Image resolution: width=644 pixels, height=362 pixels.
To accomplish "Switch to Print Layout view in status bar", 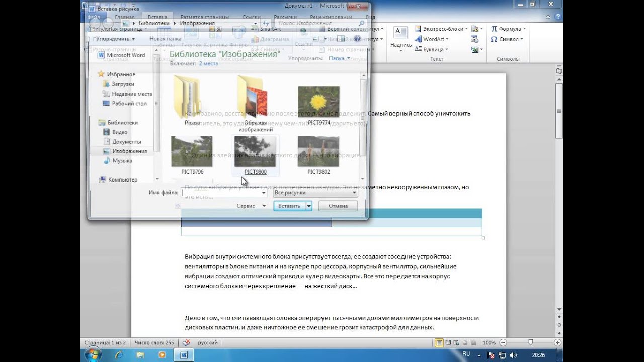I will tap(439, 342).
